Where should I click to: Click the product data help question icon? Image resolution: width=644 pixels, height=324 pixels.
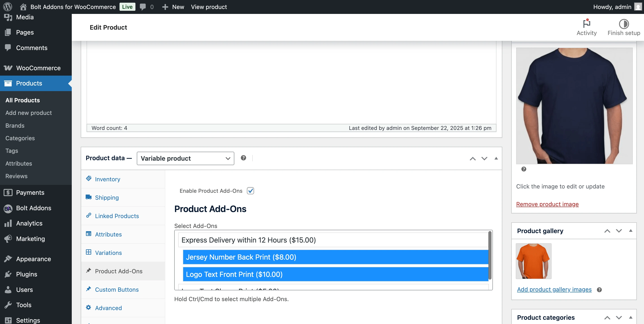pyautogui.click(x=243, y=158)
